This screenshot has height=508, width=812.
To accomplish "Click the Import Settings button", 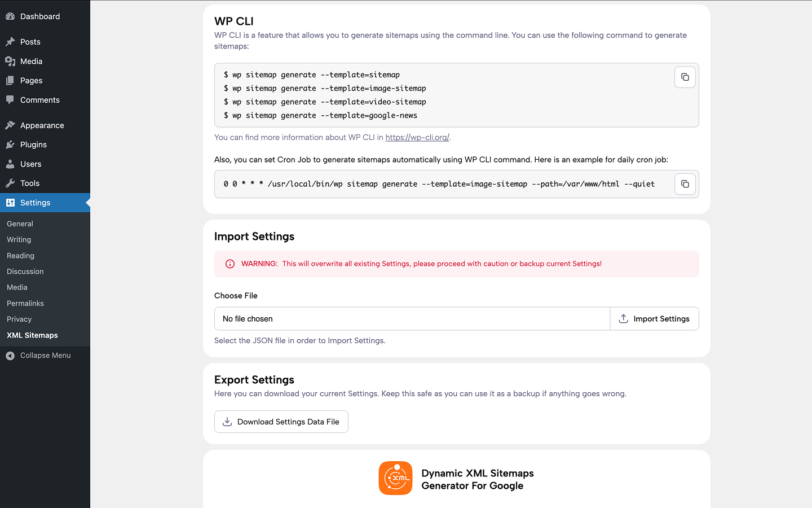I will [654, 318].
